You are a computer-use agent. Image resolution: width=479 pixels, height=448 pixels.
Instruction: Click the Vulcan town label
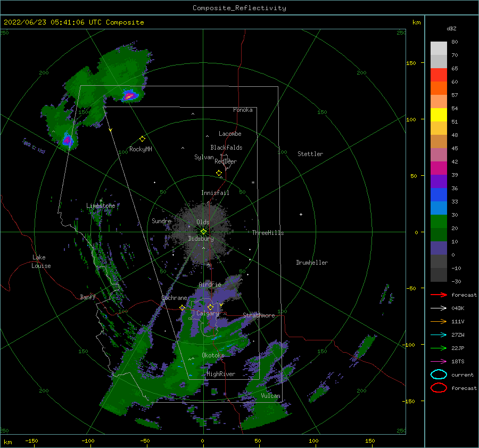(271, 396)
